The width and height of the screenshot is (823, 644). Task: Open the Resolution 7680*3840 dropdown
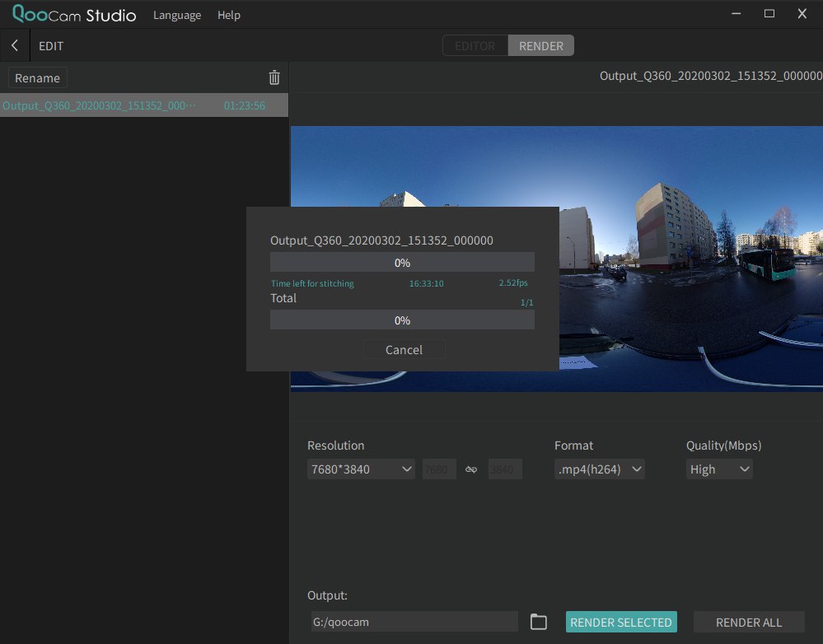click(361, 469)
